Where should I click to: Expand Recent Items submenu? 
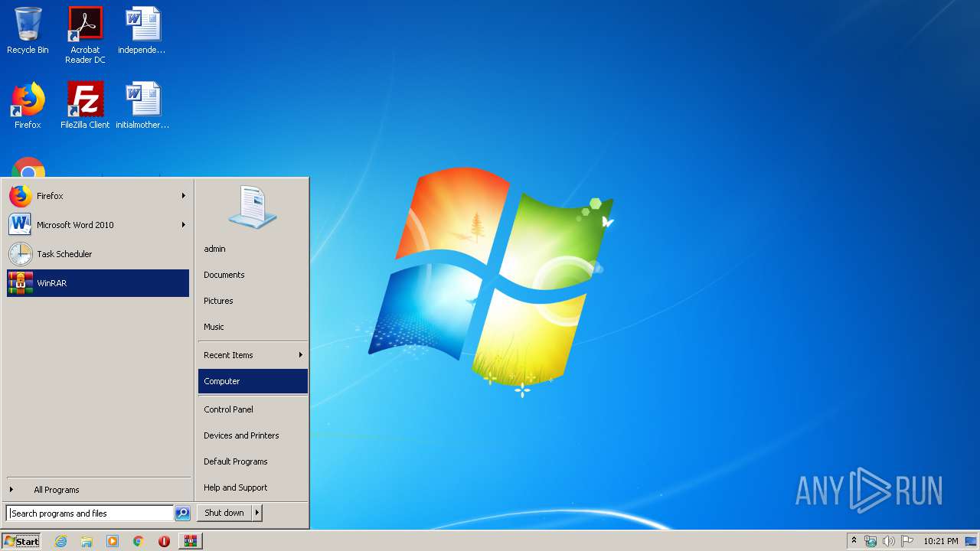coord(253,355)
